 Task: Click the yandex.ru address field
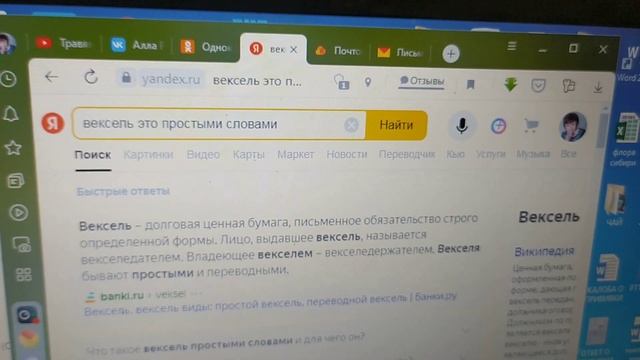click(x=171, y=79)
